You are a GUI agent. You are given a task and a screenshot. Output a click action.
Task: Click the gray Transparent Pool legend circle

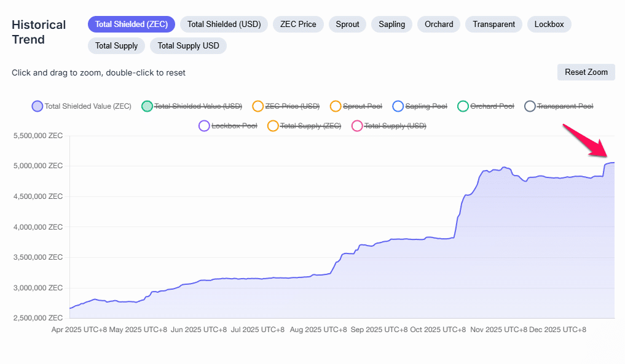(529, 106)
